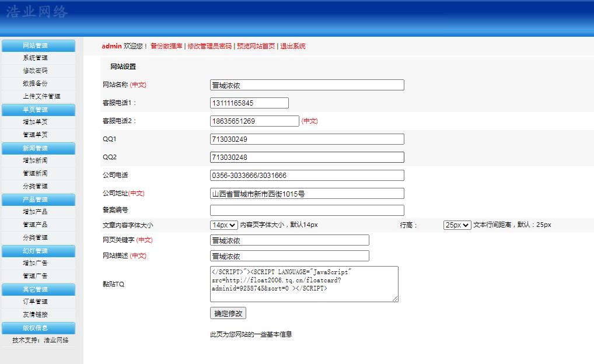Select 增加单页 in the sidebar
This screenshot has width=594, height=364.
click(35, 122)
